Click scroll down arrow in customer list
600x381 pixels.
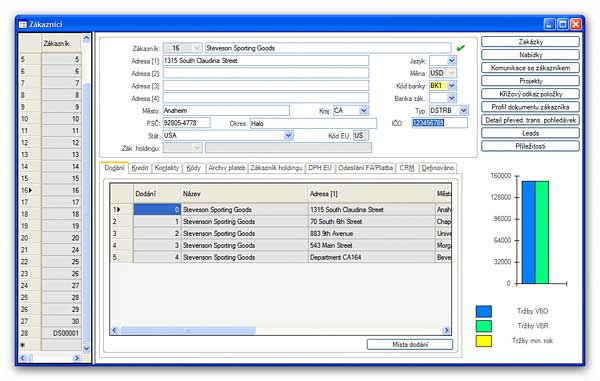point(86,348)
